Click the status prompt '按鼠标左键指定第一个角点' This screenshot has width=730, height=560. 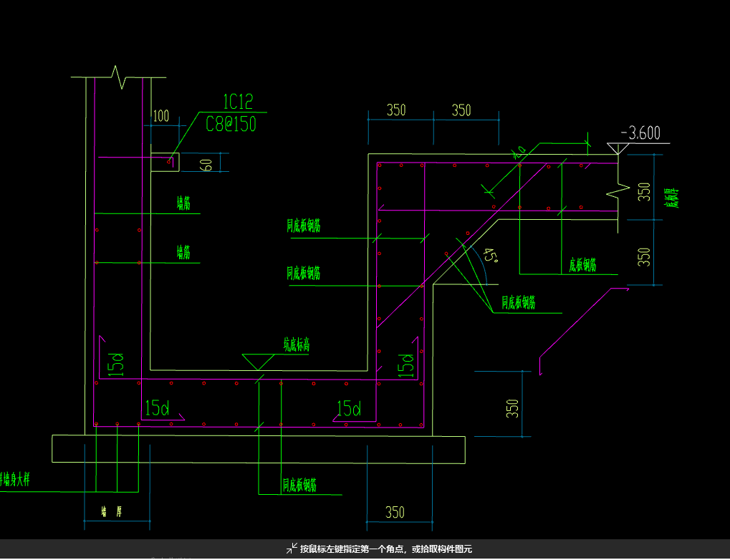tap(354, 549)
